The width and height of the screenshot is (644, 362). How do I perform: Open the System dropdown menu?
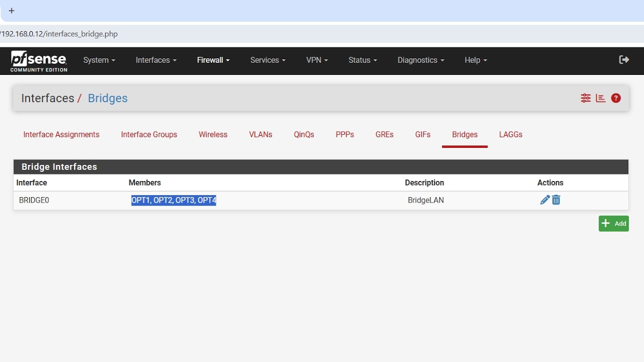pyautogui.click(x=99, y=60)
